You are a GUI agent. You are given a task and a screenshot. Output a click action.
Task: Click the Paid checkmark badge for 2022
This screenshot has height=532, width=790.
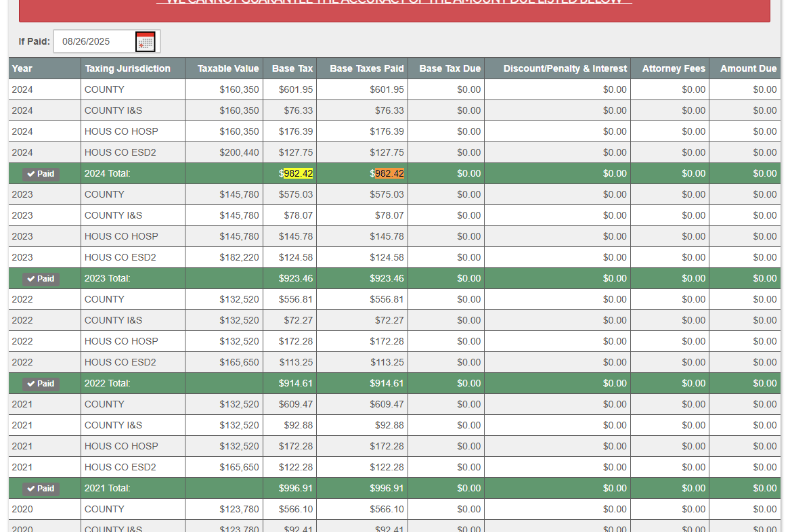pos(41,384)
